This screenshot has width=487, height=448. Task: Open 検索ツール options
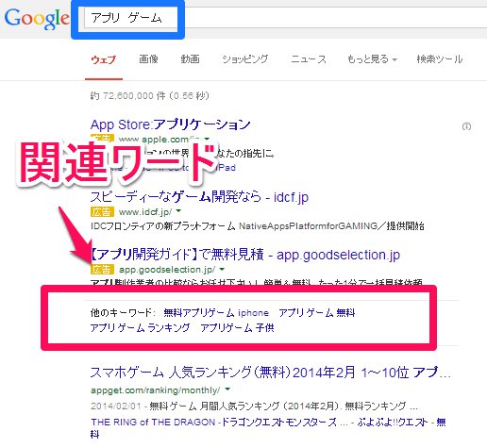[x=440, y=59]
